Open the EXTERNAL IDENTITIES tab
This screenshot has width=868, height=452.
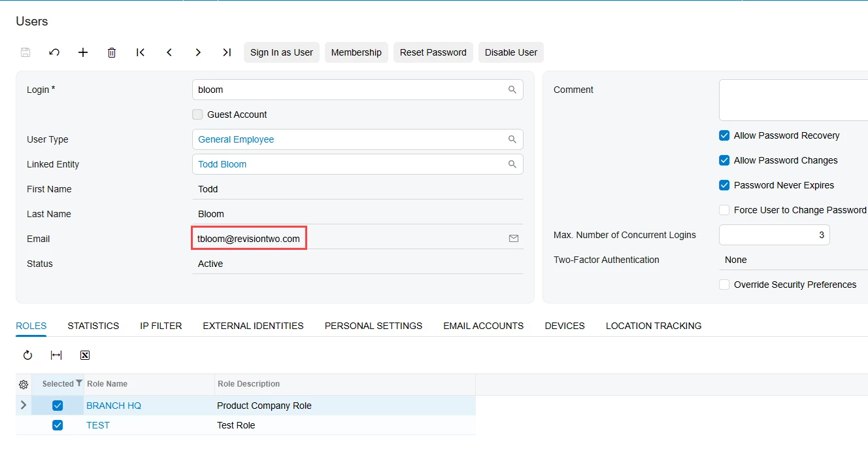click(x=253, y=326)
